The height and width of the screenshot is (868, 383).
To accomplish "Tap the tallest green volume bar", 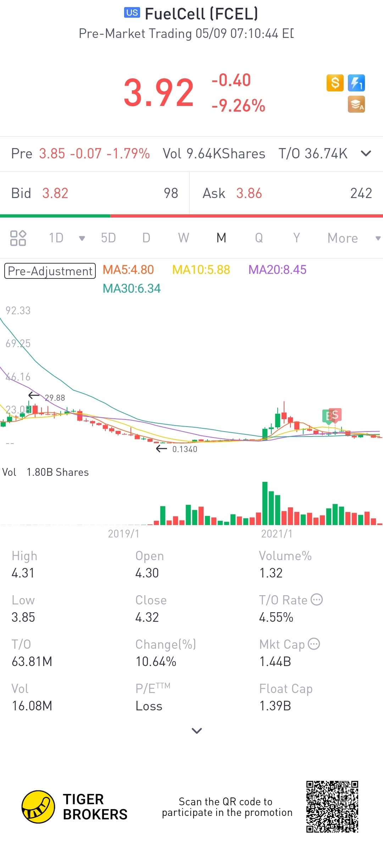I will 265,503.
